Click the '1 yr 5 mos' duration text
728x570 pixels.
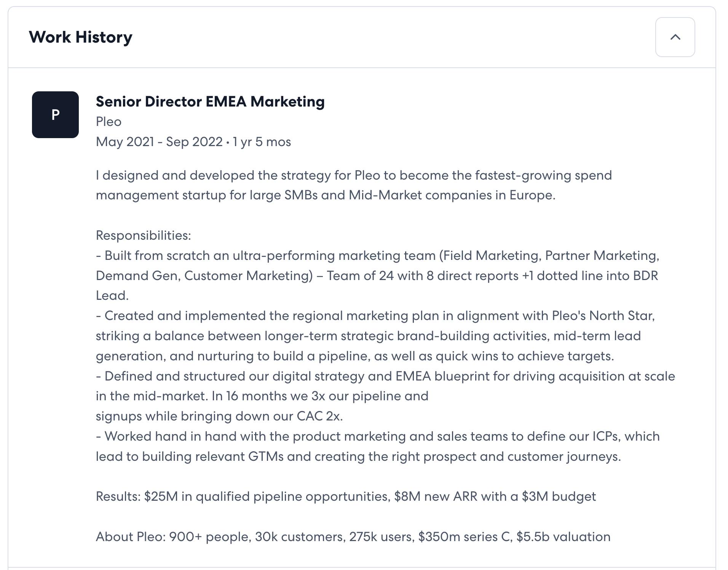[x=262, y=142]
